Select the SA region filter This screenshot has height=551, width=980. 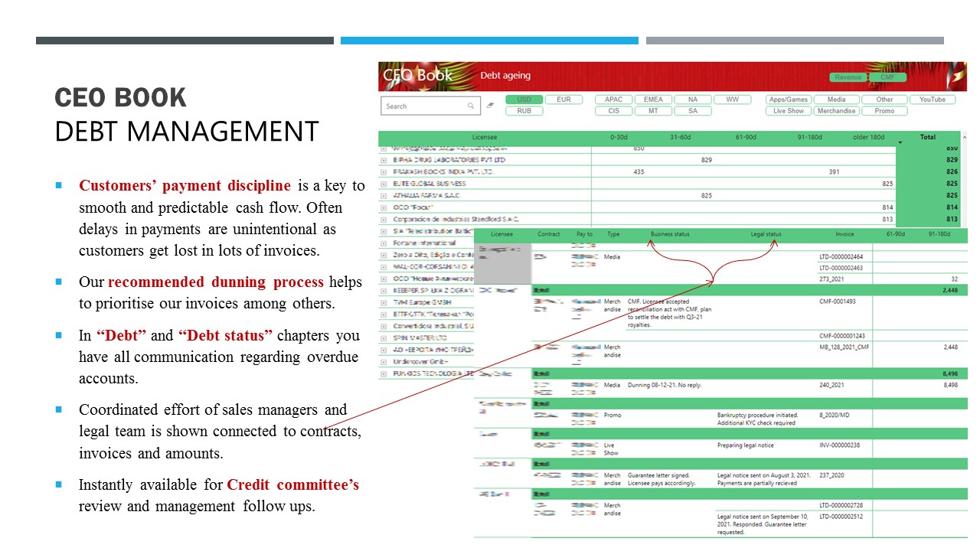(693, 111)
